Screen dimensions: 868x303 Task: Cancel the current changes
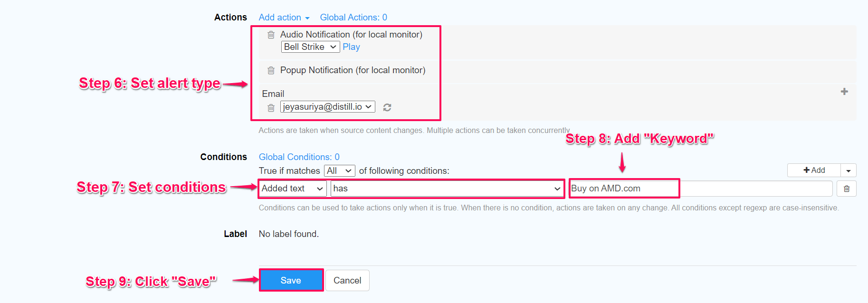click(x=347, y=280)
